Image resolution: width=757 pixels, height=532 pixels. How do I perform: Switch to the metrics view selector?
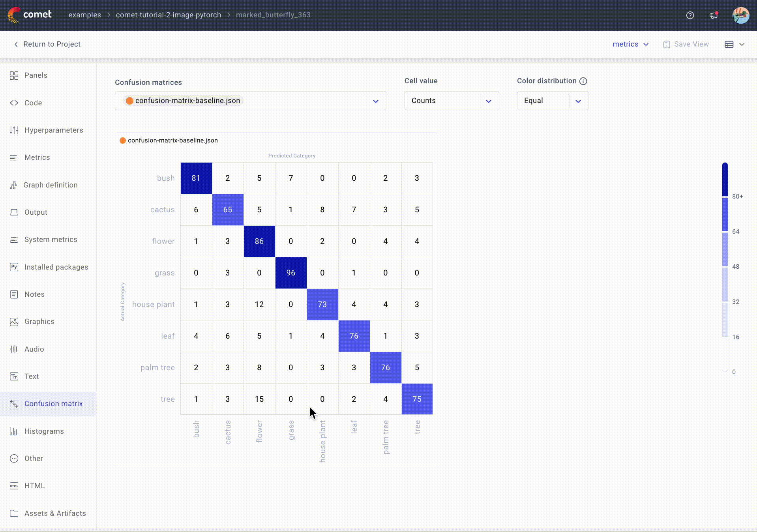pos(630,44)
